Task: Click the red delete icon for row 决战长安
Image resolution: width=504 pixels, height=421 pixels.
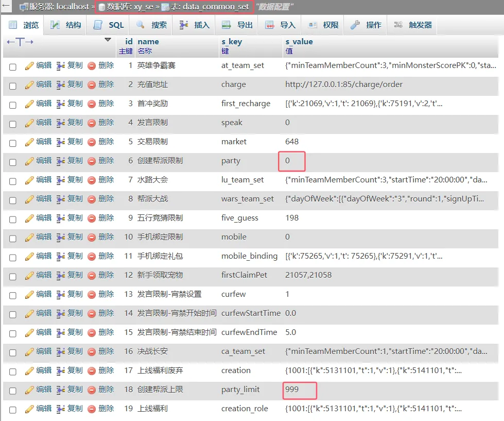Action: coord(92,351)
